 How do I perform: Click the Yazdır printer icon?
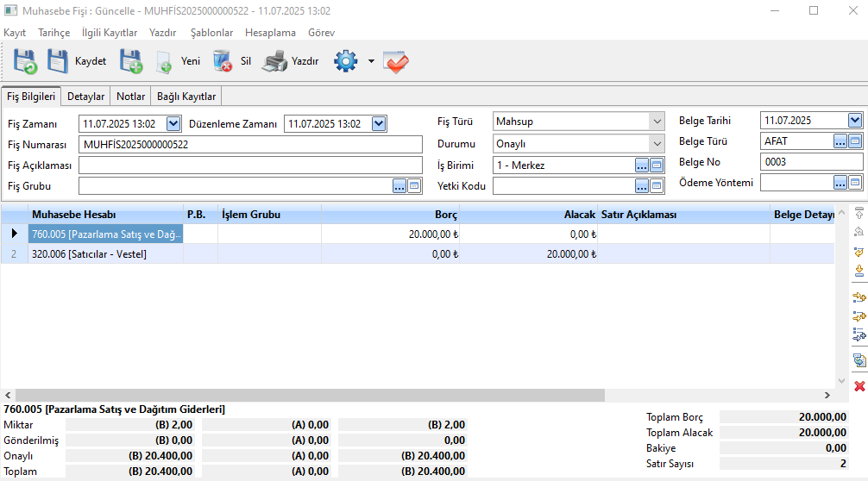coord(274,61)
